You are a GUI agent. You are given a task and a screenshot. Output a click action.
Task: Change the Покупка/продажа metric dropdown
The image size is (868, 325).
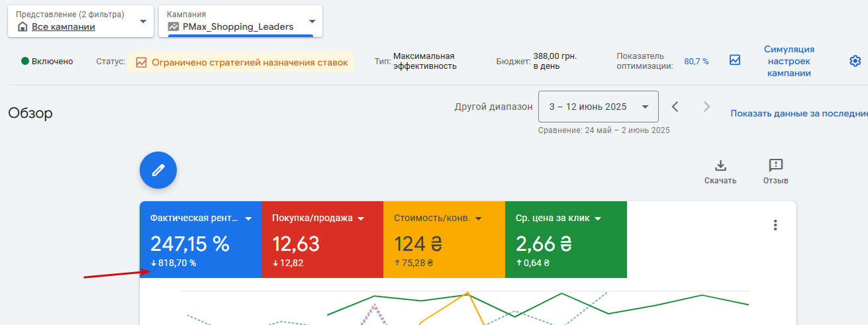[361, 218]
